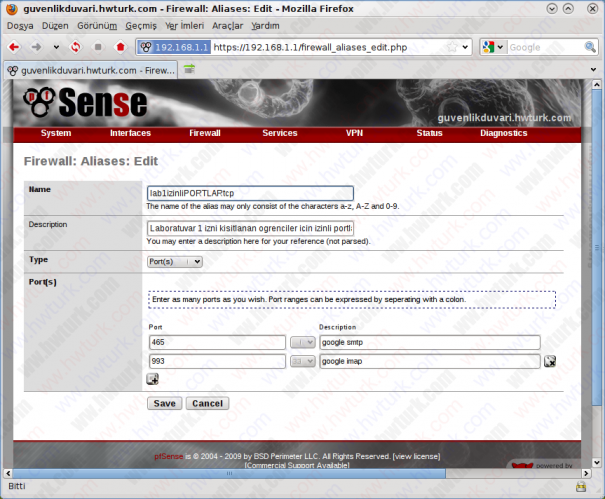Screen dimensions: 605x499
Task: Click the port field containing 993
Action: point(217,361)
